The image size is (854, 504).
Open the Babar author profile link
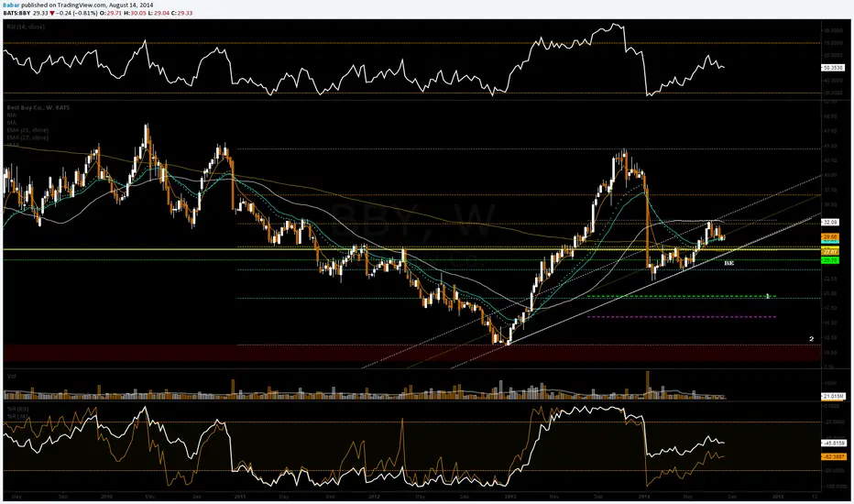(11, 5)
